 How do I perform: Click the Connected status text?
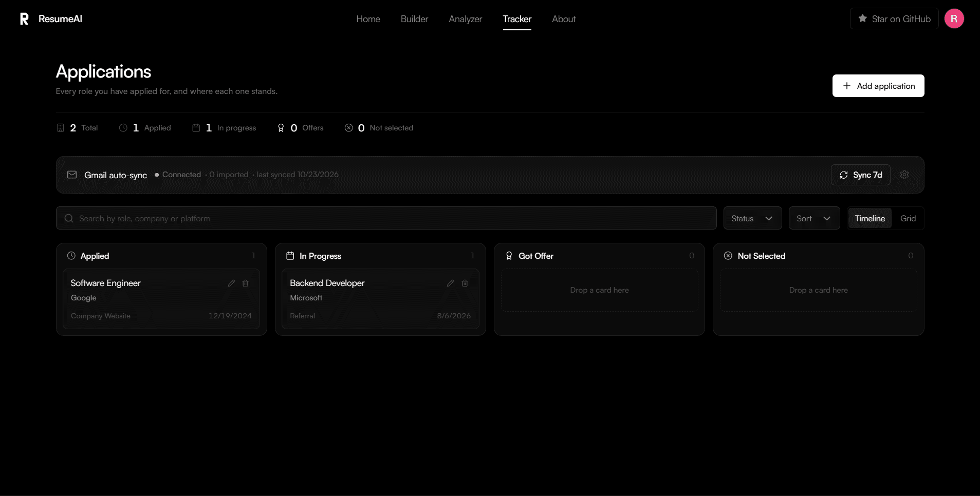point(181,175)
